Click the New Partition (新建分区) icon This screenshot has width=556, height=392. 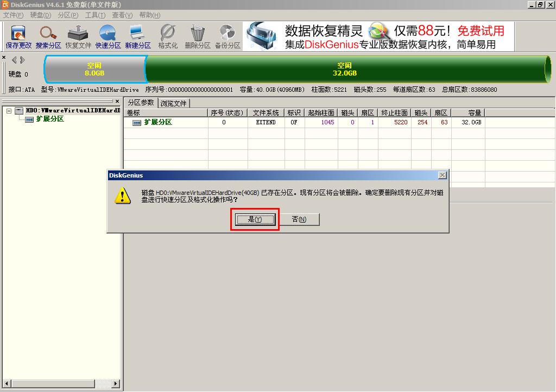point(137,37)
